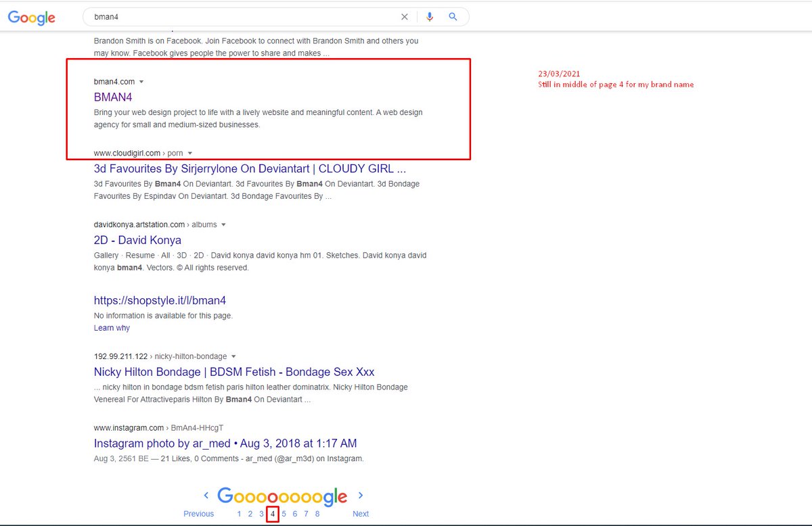
Task: Click the magnifying glass search icon
Action: tap(453, 17)
